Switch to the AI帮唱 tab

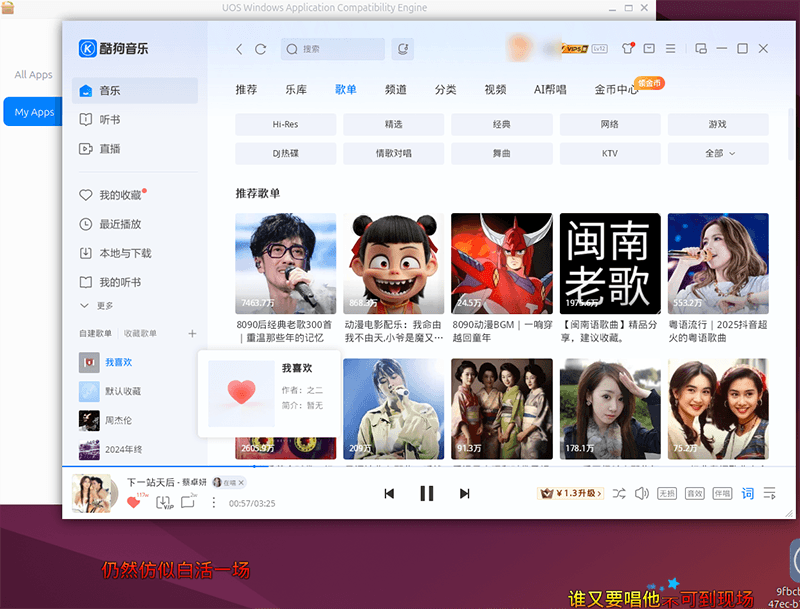[550, 90]
